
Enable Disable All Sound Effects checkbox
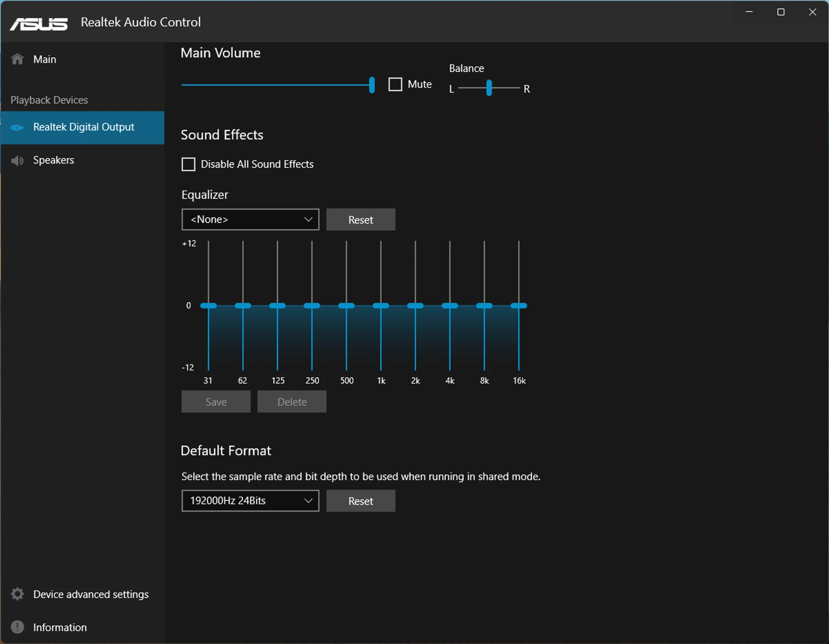click(x=188, y=164)
